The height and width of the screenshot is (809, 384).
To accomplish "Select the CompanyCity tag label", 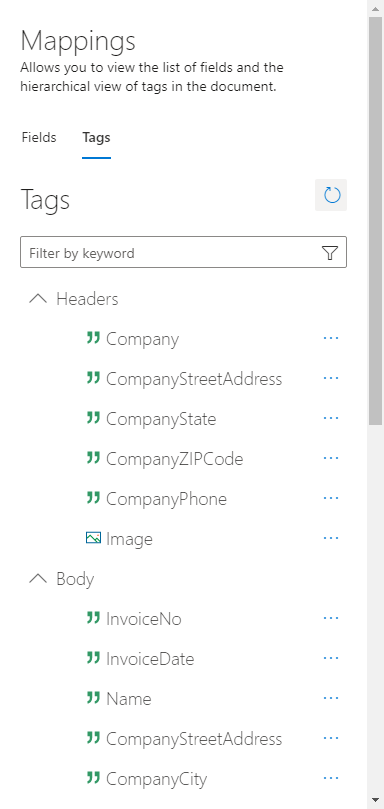I will click(156, 779).
